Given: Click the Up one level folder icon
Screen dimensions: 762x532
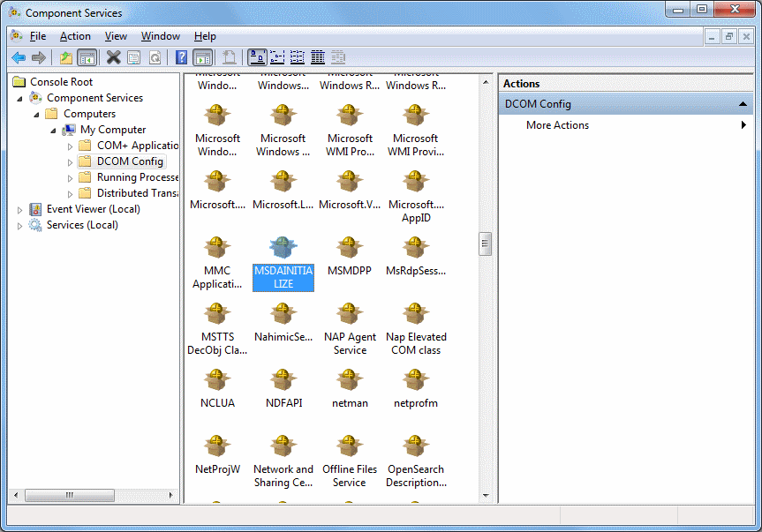Looking at the screenshot, I should tap(66, 57).
